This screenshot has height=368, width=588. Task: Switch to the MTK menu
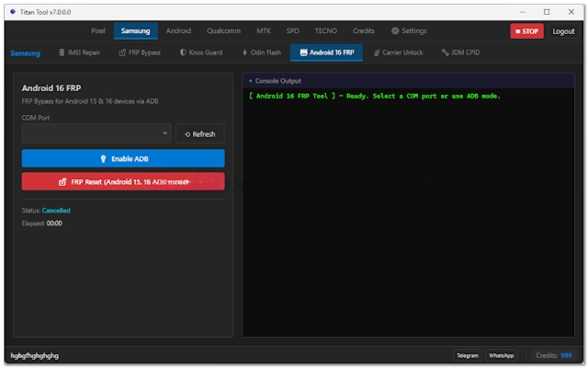[x=263, y=31]
